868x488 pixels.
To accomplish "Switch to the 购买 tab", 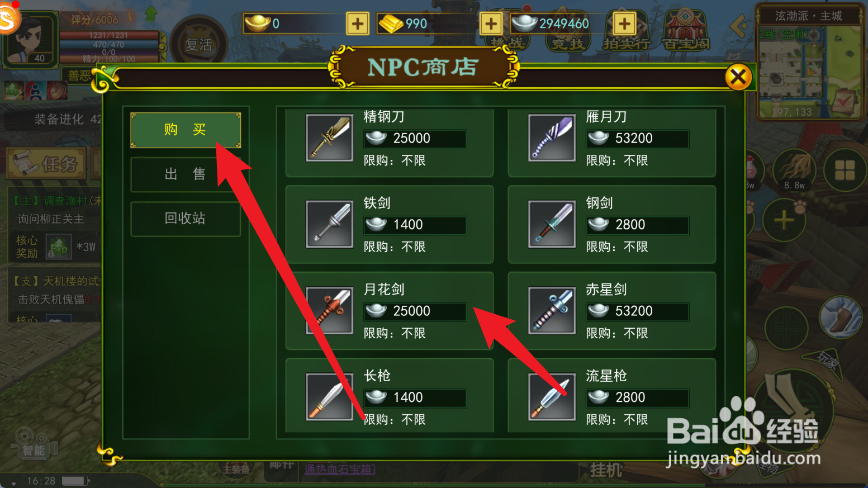I will coord(186,130).
